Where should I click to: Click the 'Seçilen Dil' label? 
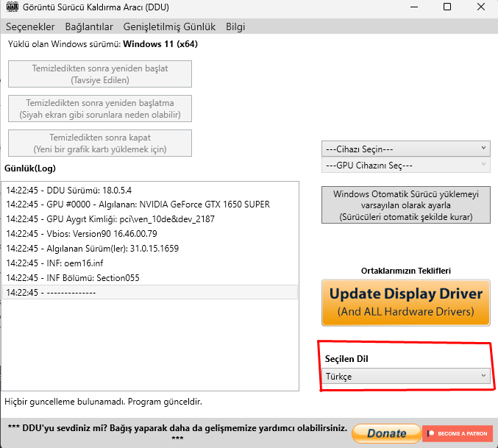[346, 359]
